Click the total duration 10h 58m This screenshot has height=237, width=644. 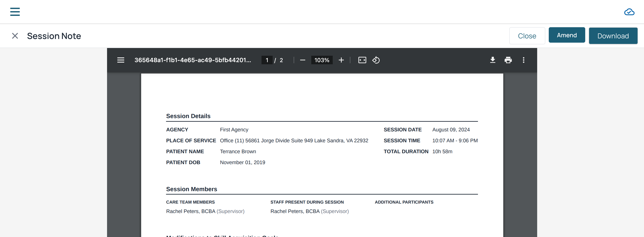(442, 151)
